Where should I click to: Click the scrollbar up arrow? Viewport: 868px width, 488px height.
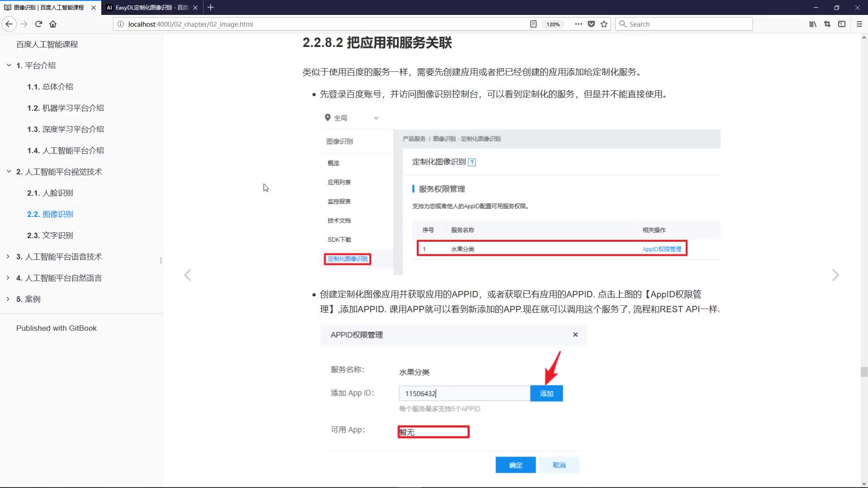[864, 38]
